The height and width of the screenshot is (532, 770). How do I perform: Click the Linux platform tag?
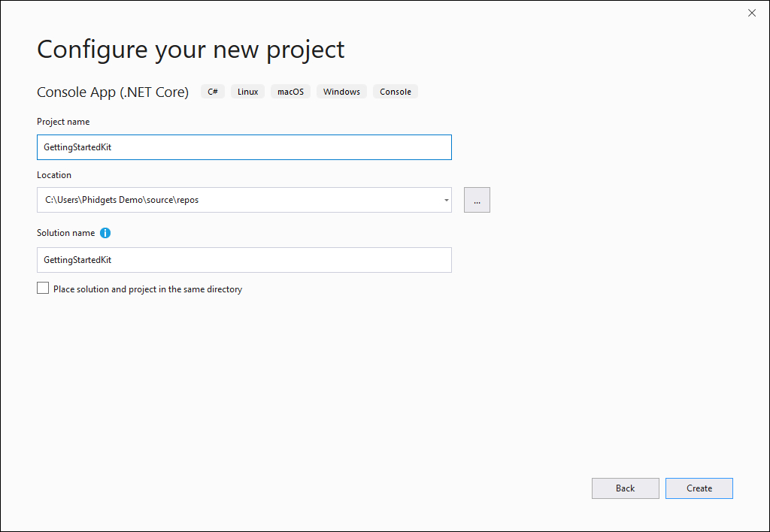pos(247,91)
